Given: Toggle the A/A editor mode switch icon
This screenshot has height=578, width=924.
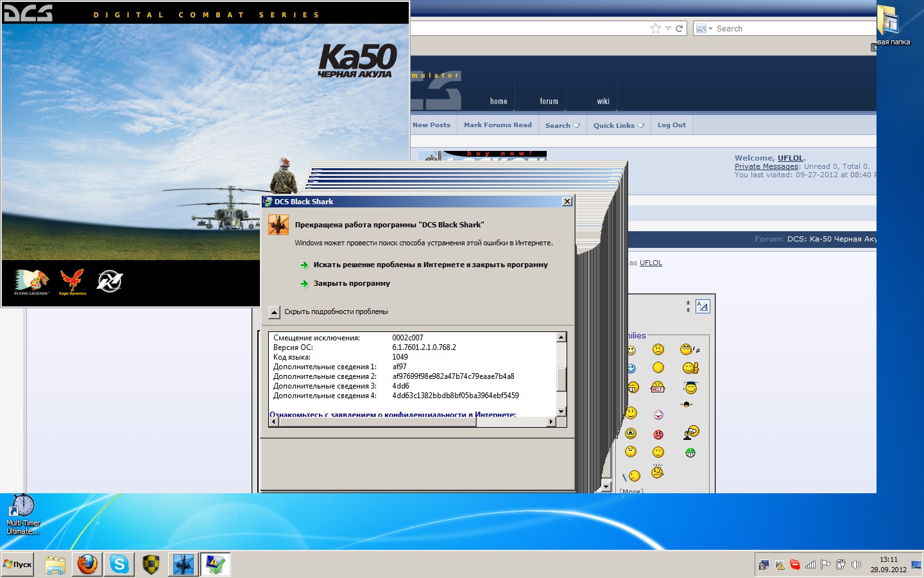Looking at the screenshot, I should click(703, 306).
